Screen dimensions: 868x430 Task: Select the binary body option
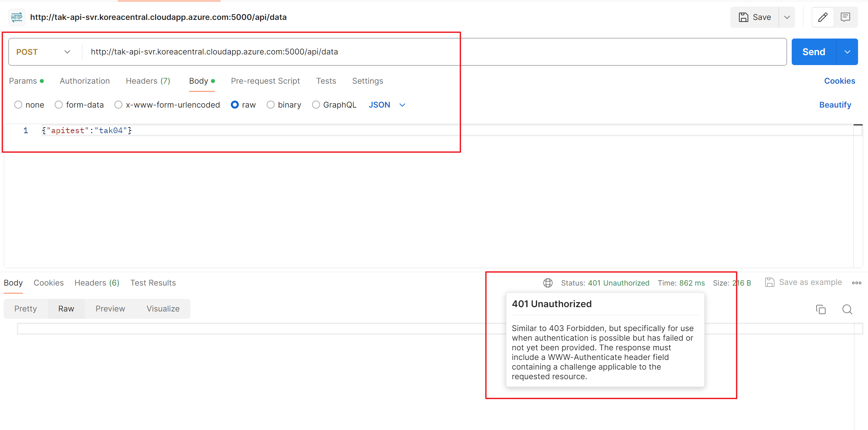point(270,105)
